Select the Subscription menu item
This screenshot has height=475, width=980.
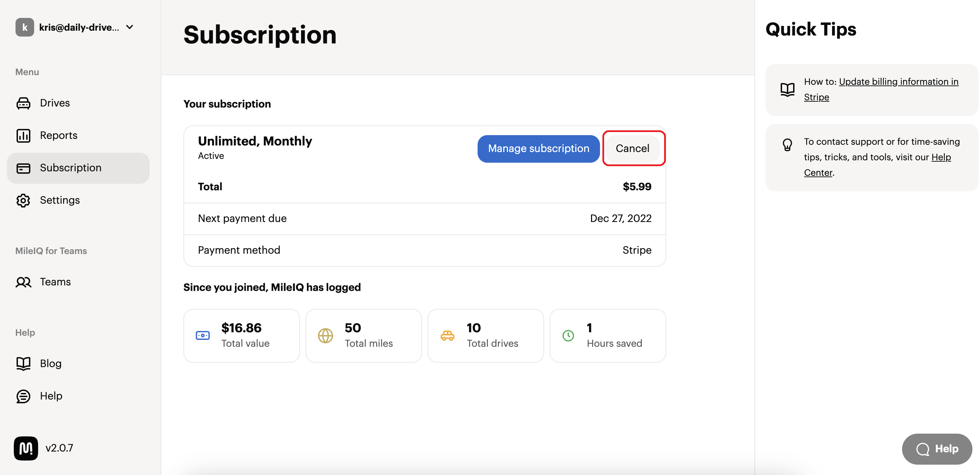71,168
